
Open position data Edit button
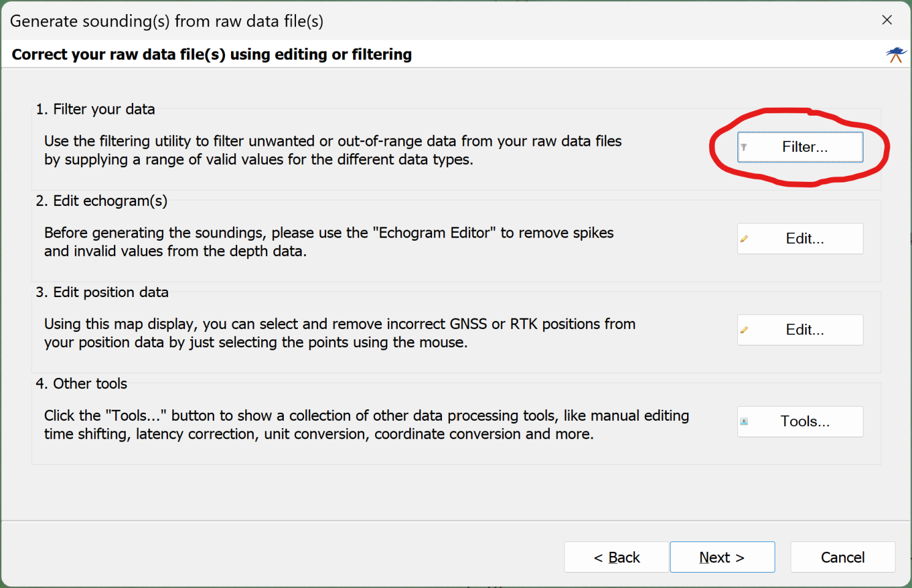pos(800,330)
